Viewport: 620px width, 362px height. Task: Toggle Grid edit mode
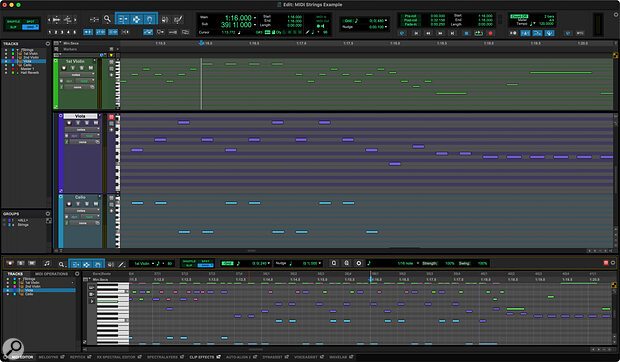click(x=30, y=27)
